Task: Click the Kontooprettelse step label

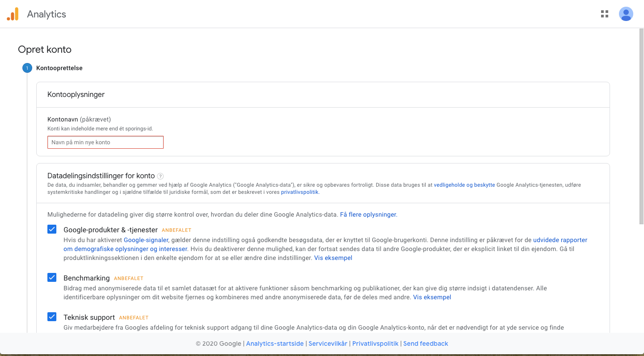Action: pos(59,68)
